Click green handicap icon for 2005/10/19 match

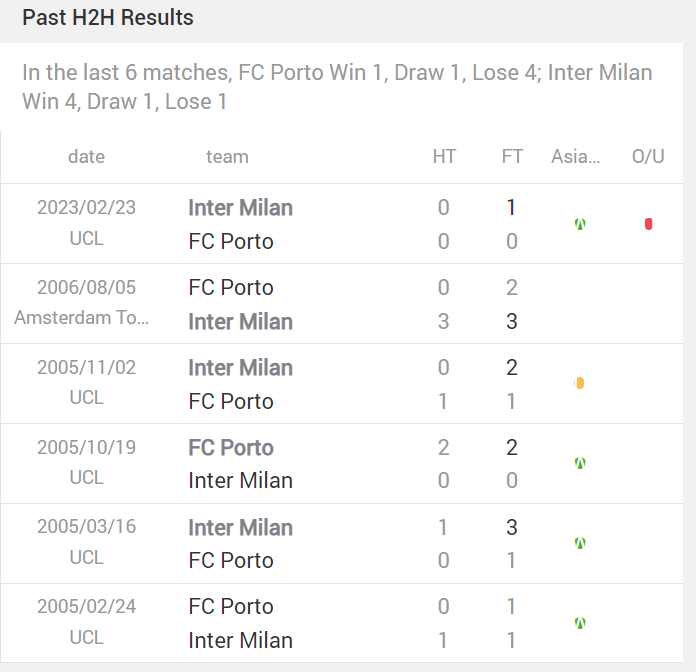[x=580, y=463]
